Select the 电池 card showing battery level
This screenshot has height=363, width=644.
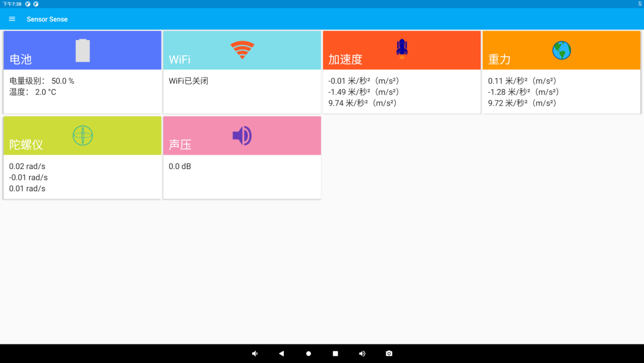coord(82,72)
